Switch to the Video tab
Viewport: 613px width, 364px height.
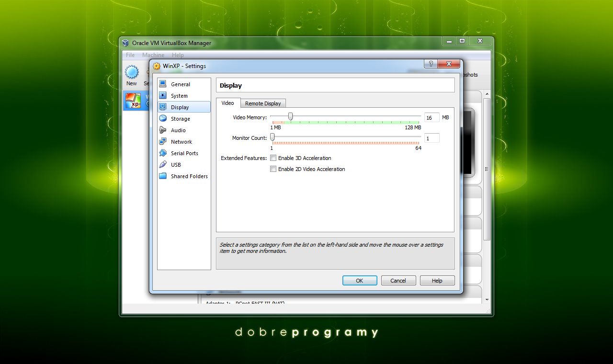click(x=227, y=103)
